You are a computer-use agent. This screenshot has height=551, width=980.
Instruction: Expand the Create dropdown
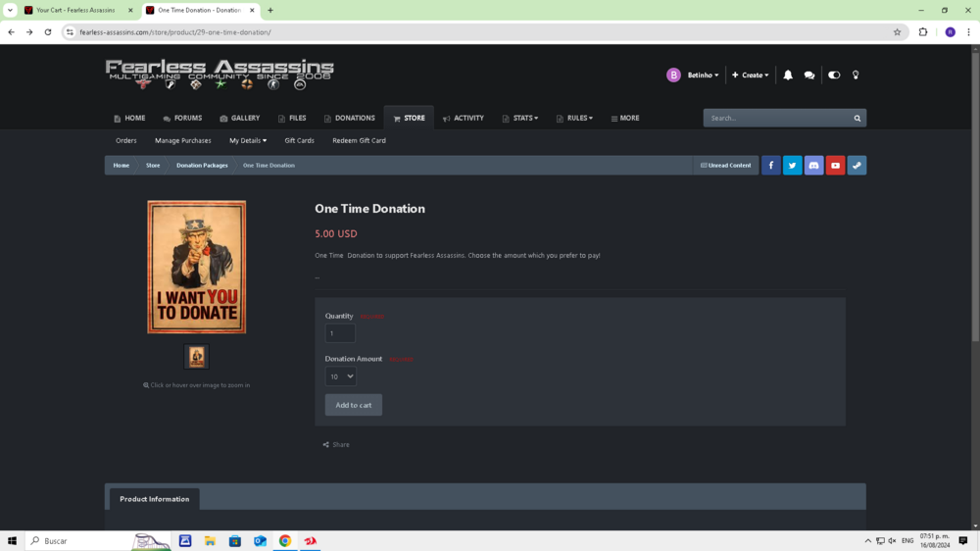coord(751,75)
